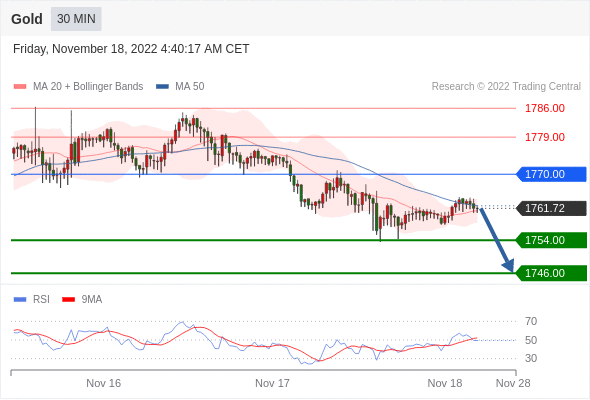Image resolution: width=590 pixels, height=400 pixels.
Task: Select the 1770.00 pivot price tag
Action: (x=551, y=174)
